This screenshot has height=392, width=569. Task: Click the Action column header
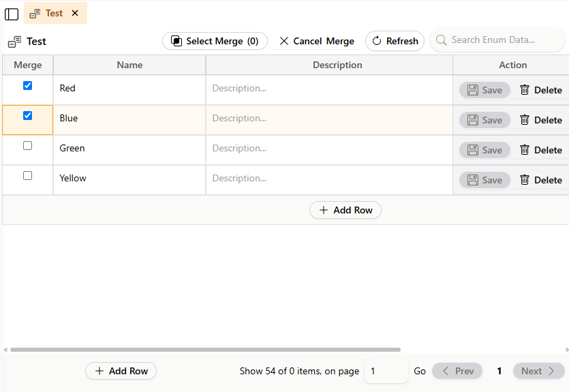(x=512, y=65)
